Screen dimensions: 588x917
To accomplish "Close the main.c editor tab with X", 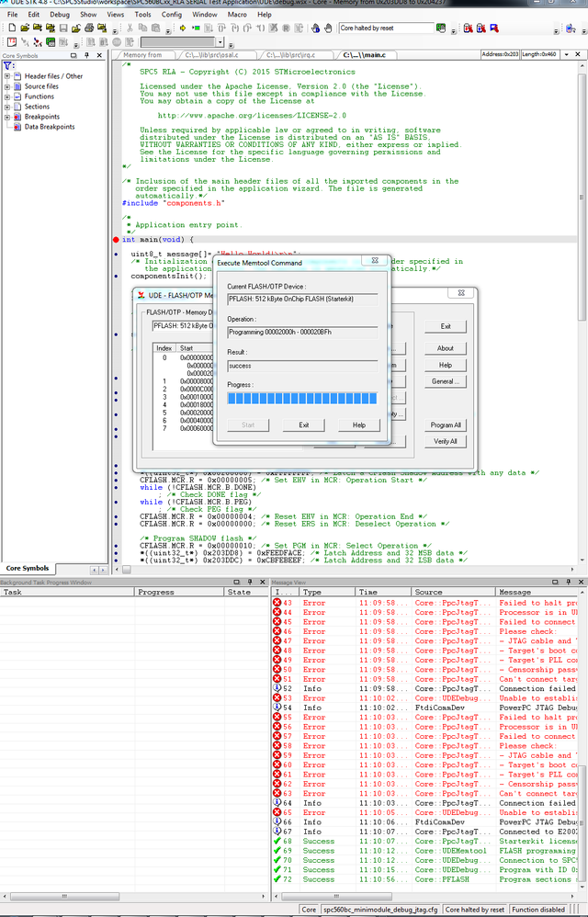I will [x=578, y=54].
